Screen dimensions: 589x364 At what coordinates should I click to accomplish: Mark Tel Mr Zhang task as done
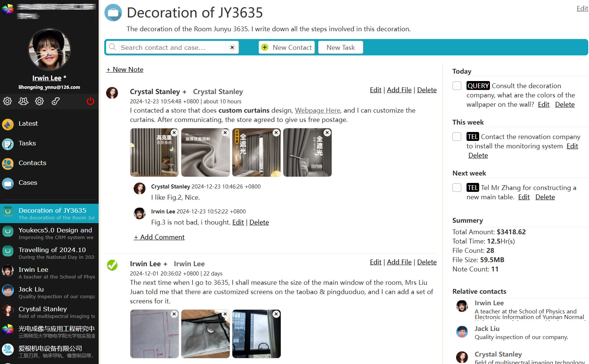coord(457,188)
